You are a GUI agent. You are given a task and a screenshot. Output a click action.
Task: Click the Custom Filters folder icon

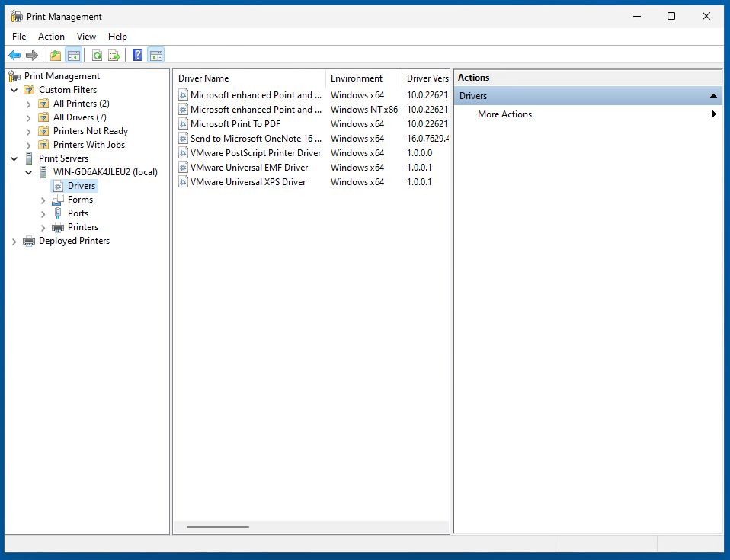(x=29, y=89)
